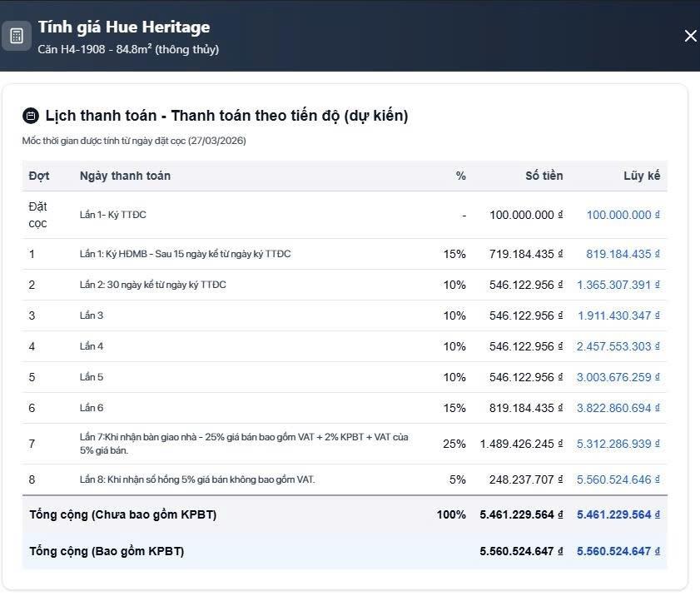Select the Lần 1- Ký TTĐC deposit row
This screenshot has height=596, width=700.
(x=113, y=215)
